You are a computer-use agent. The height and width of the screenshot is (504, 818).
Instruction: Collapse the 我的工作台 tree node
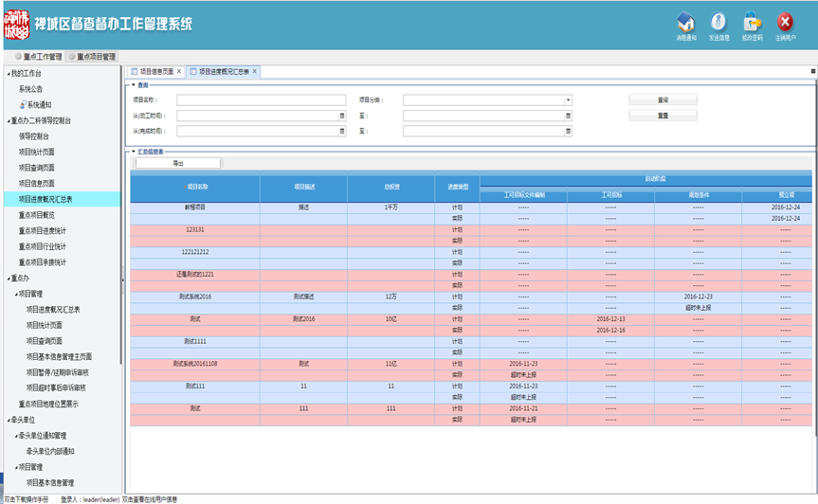coord(9,74)
